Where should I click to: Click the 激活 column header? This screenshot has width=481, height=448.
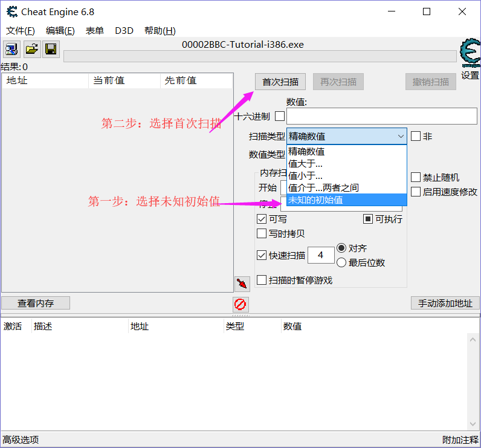[x=16, y=326]
